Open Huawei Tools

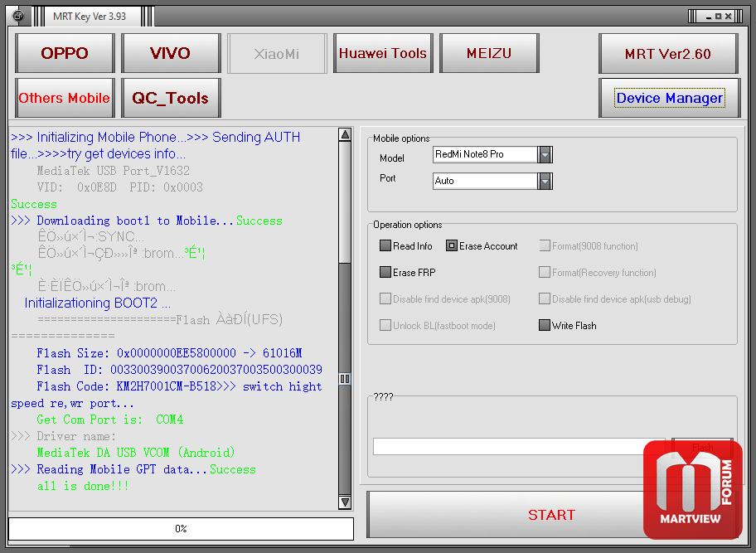(383, 53)
